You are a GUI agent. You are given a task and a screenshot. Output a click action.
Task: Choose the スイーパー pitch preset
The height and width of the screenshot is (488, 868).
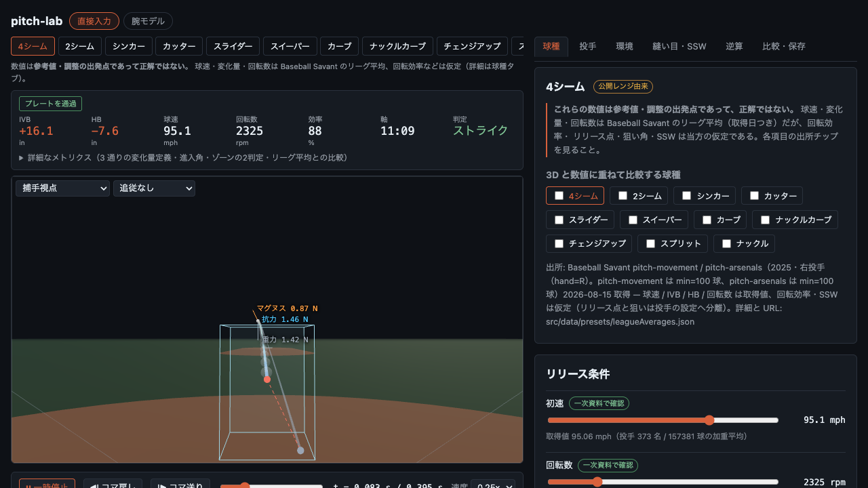pyautogui.click(x=290, y=46)
